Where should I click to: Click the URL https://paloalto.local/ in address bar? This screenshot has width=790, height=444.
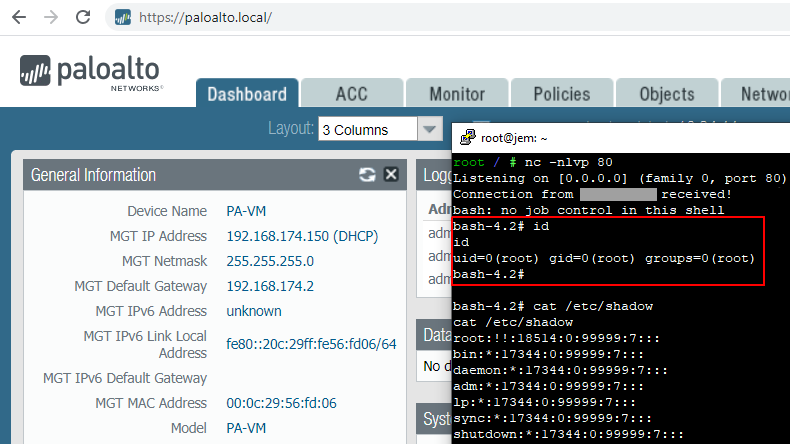tap(206, 18)
